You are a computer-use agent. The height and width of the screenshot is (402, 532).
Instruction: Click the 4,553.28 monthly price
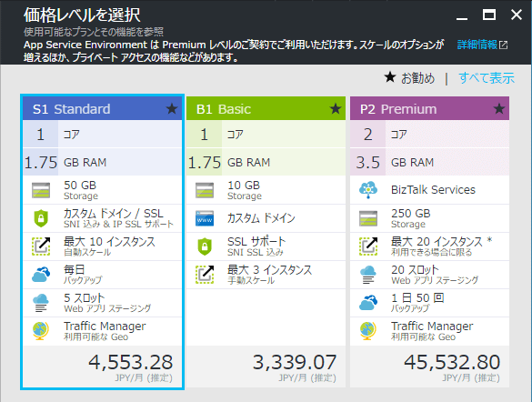[131, 362]
